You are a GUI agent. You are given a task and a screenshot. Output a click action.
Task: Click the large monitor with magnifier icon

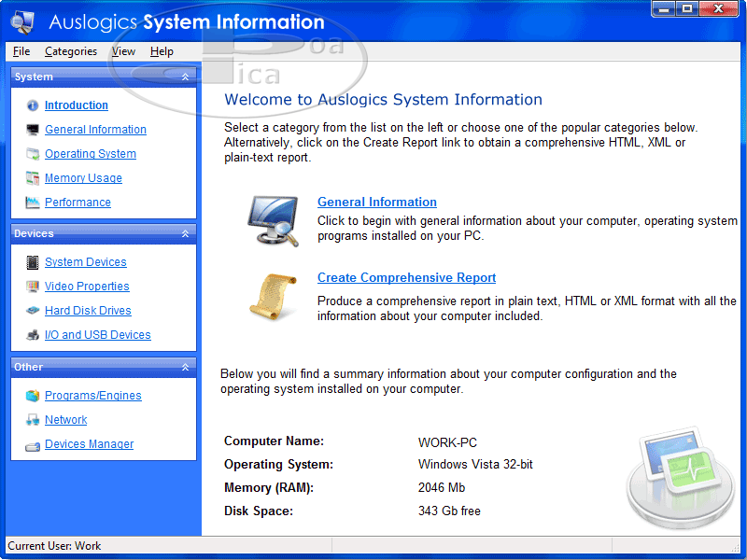click(273, 220)
